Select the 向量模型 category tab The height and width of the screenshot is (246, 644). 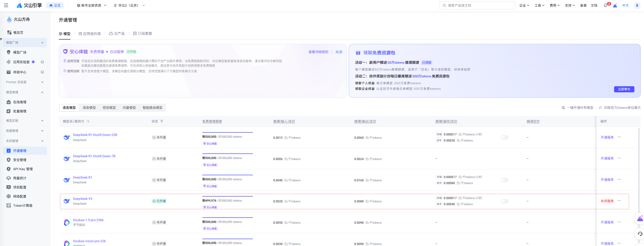pyautogui.click(x=129, y=108)
